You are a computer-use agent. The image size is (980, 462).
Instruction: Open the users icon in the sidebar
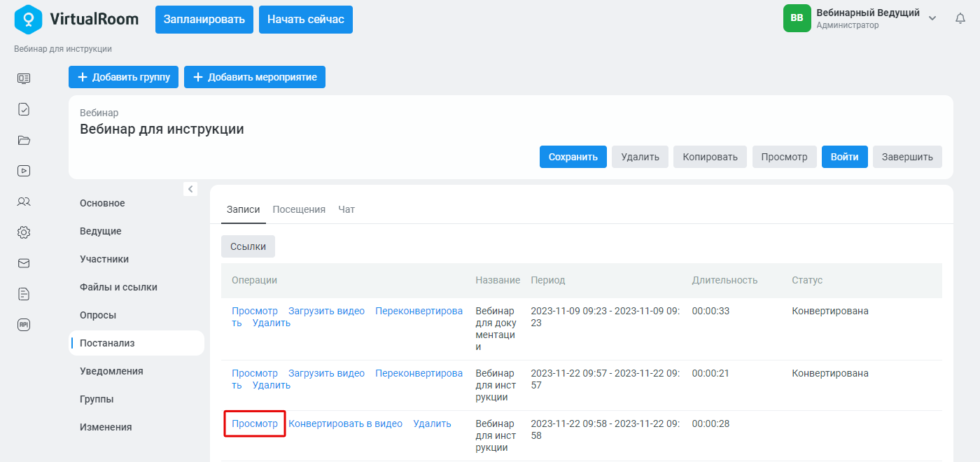pos(24,202)
